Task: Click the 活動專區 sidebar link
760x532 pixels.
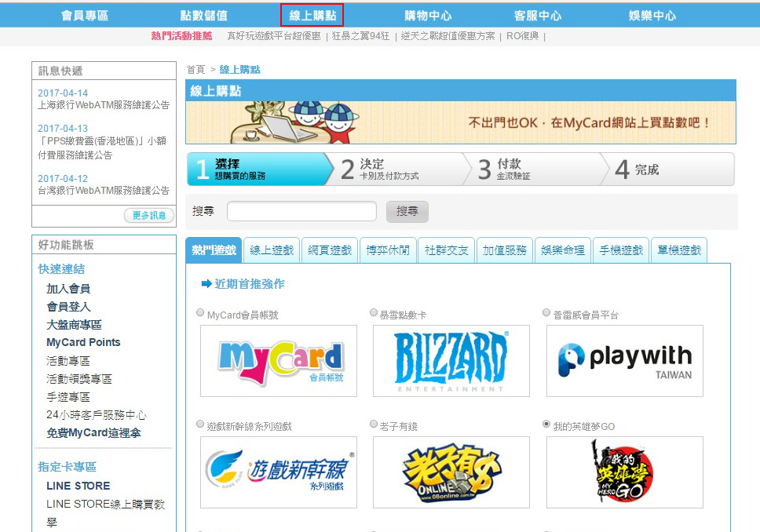Action: point(68,360)
